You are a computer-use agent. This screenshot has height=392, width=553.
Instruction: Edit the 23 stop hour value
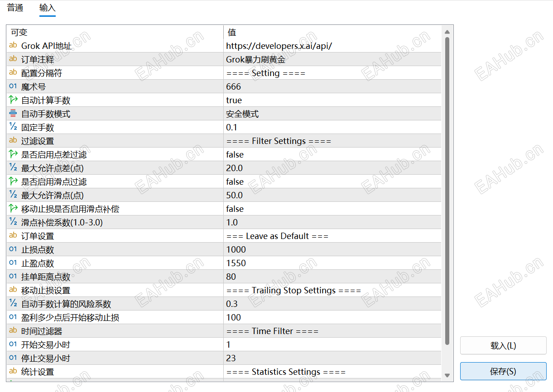pos(332,358)
